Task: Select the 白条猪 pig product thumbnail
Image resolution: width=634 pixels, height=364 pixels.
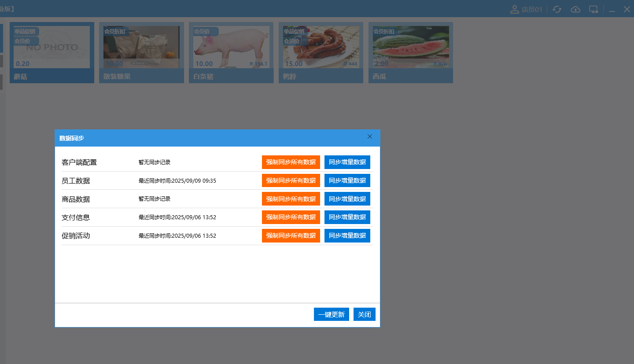Action: coord(231,48)
